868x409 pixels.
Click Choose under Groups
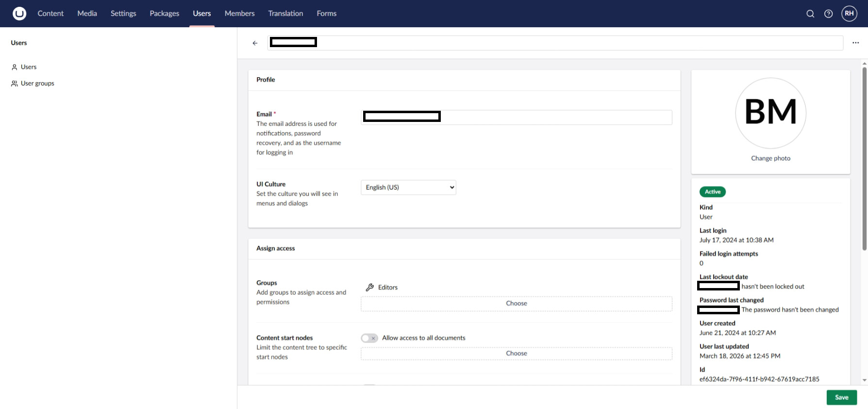tap(516, 304)
